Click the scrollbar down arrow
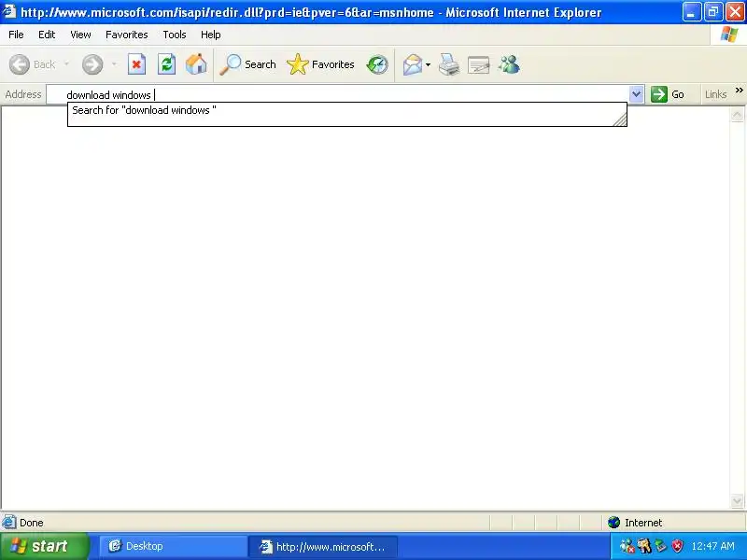 point(737,500)
